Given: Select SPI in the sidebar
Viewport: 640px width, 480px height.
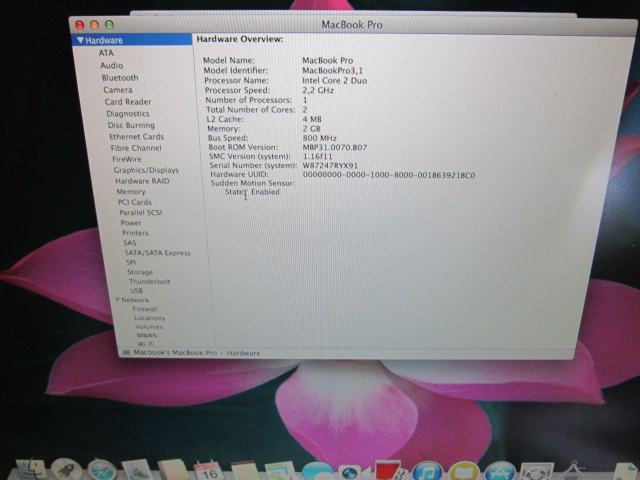Looking at the screenshot, I should pyautogui.click(x=131, y=262).
